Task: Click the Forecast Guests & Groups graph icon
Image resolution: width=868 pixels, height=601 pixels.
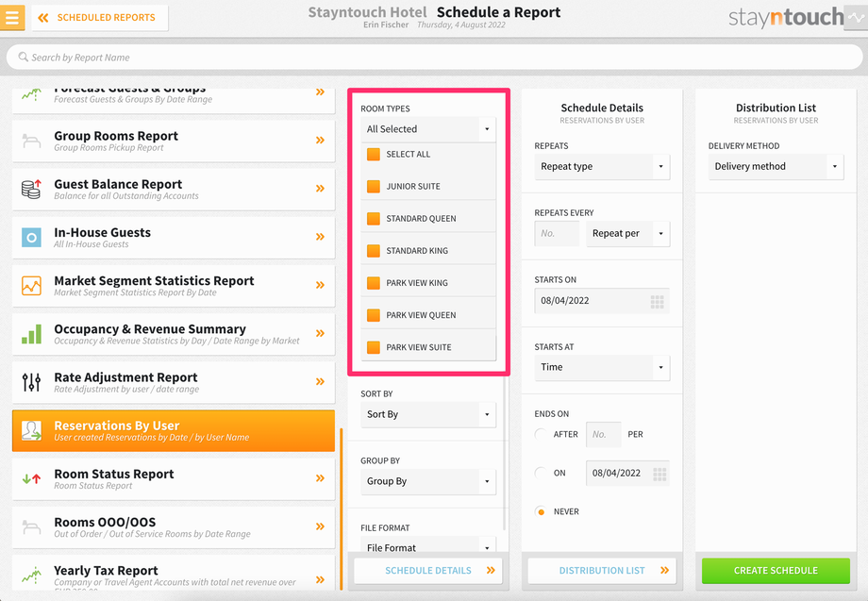Action: pyautogui.click(x=31, y=94)
